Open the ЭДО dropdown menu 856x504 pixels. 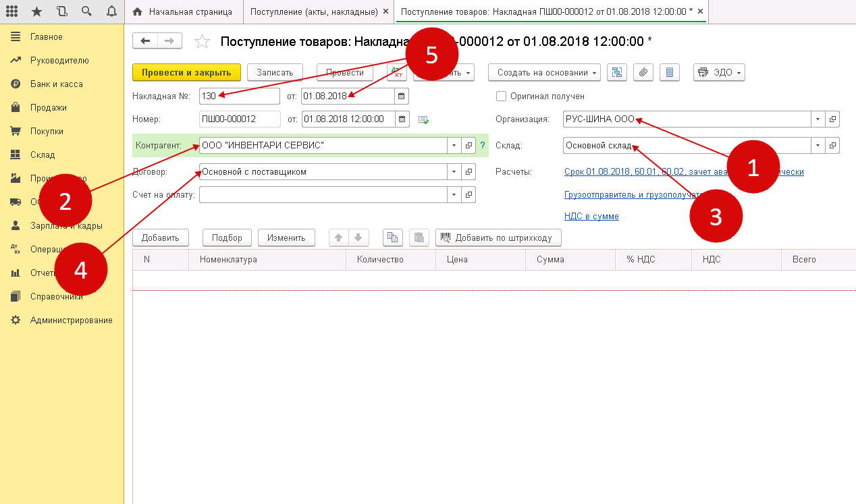point(719,73)
